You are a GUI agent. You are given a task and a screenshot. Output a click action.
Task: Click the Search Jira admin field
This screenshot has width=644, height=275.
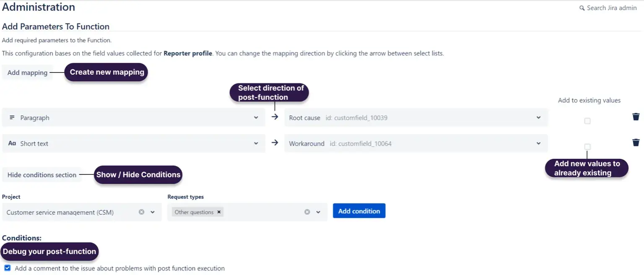coord(612,8)
